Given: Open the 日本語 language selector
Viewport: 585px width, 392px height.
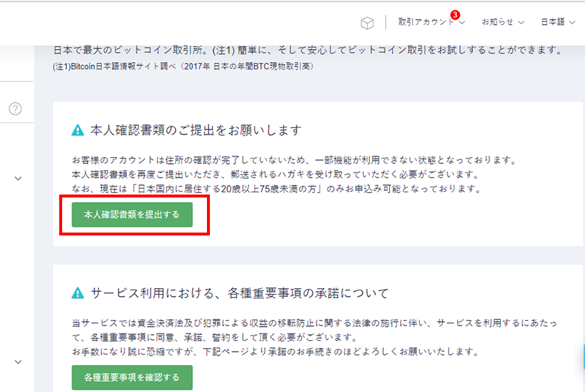Looking at the screenshot, I should [558, 22].
